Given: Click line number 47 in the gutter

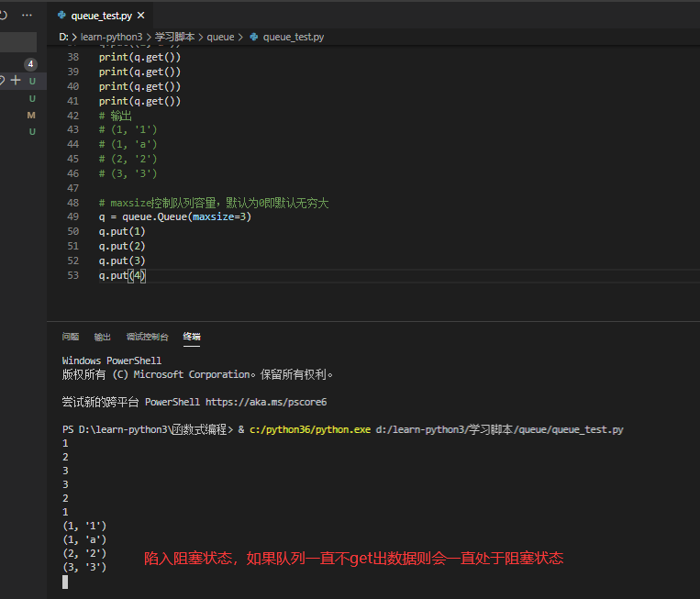Looking at the screenshot, I should [x=73, y=188].
